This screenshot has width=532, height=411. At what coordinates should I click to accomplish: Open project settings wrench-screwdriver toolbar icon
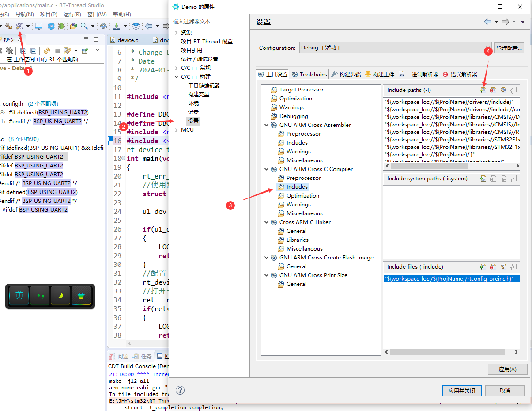pos(19,26)
